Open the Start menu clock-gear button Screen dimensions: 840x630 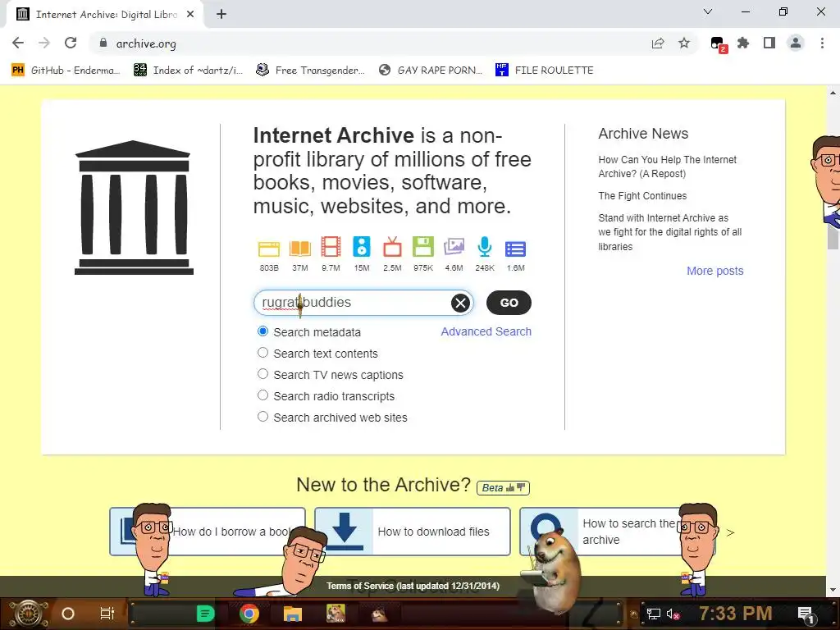[x=29, y=614]
